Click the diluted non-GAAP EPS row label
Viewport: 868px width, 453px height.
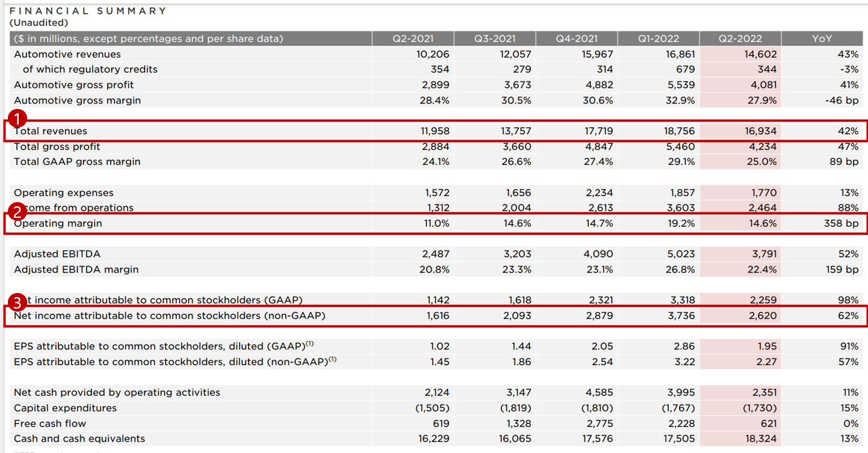point(175,362)
